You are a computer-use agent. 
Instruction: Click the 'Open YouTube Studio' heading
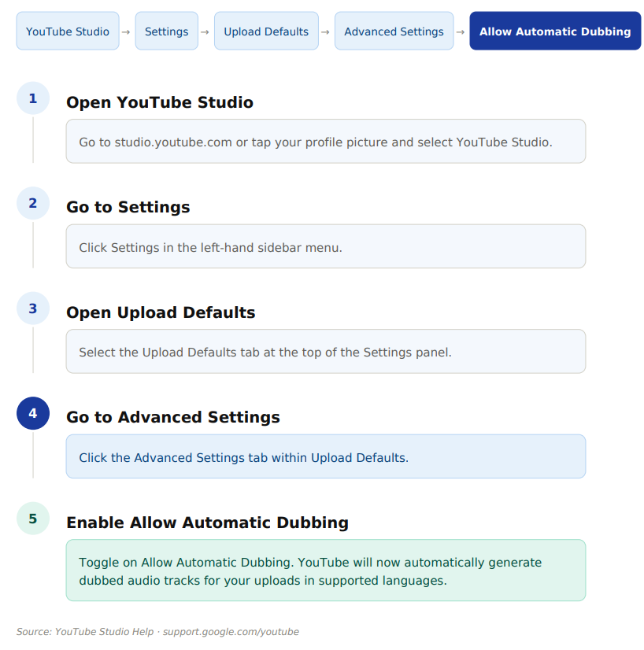160,102
